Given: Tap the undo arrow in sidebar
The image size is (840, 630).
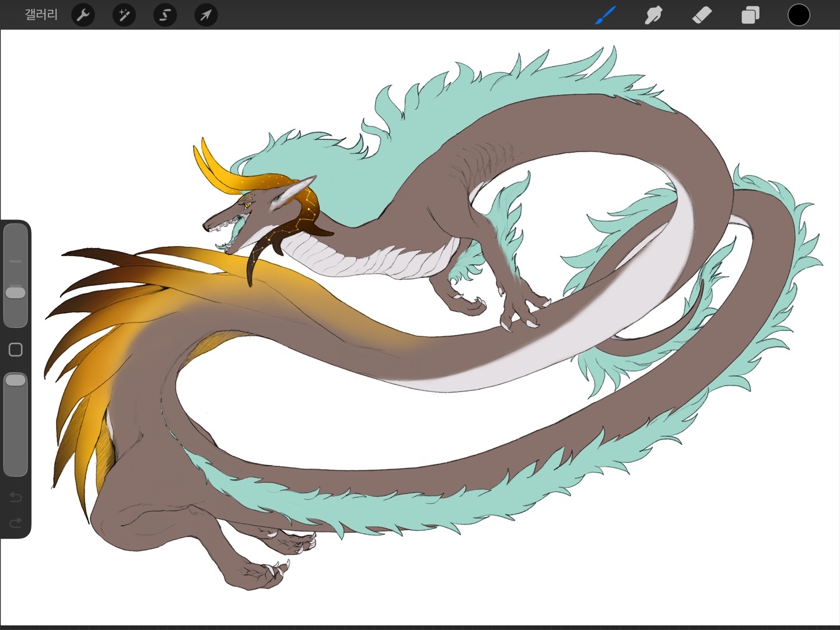Looking at the screenshot, I should (x=16, y=497).
